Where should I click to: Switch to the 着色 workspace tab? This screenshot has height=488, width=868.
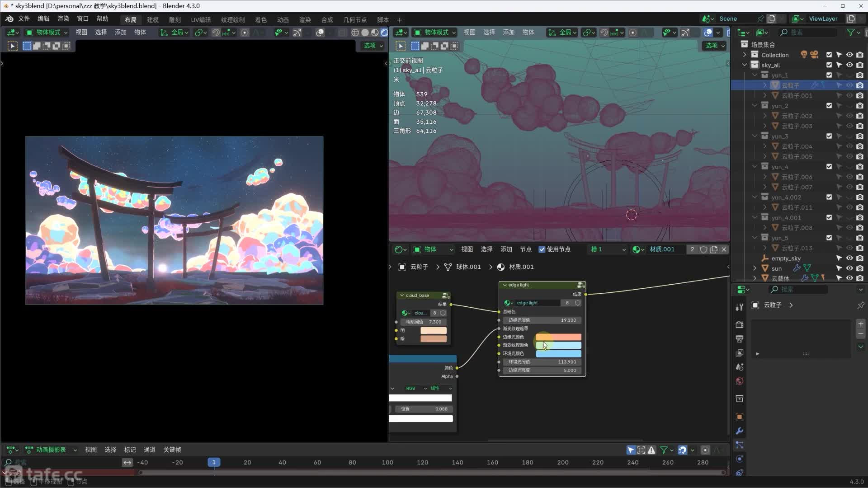[x=261, y=20]
